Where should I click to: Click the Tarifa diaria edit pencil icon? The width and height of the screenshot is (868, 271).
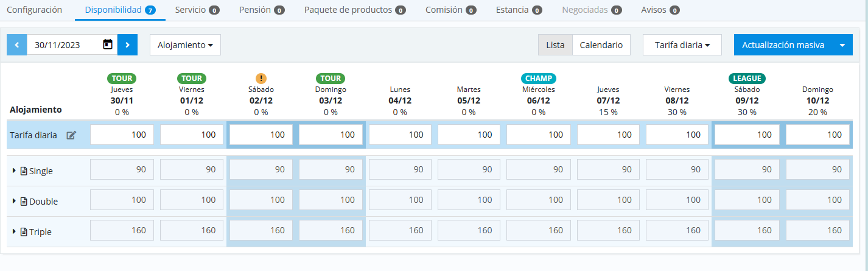tap(71, 135)
